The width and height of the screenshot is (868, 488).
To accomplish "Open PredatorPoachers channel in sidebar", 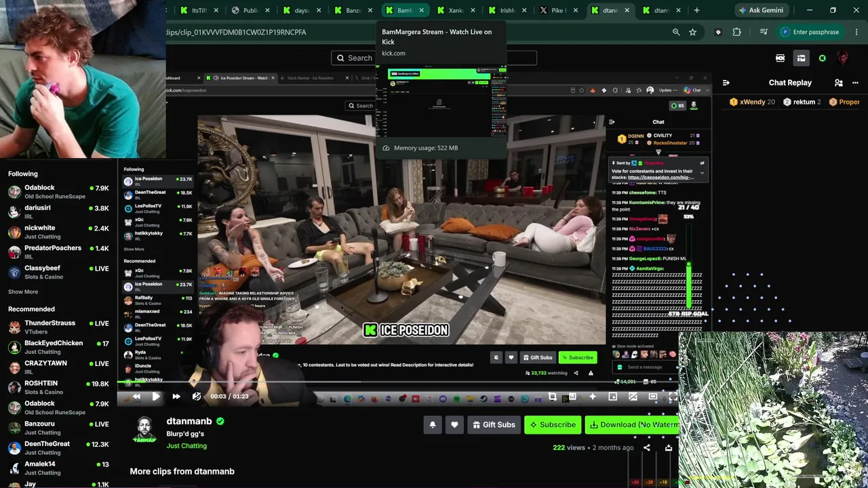I will coord(58,252).
